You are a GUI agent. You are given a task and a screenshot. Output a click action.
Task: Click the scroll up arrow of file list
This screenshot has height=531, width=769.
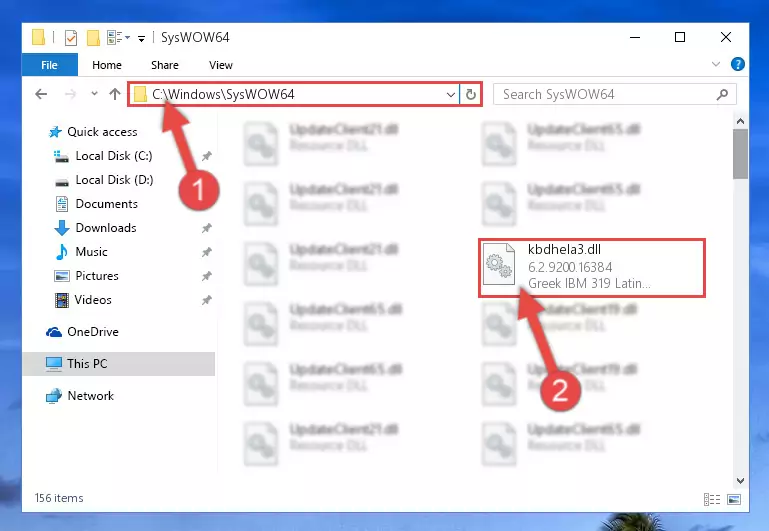(x=741, y=121)
